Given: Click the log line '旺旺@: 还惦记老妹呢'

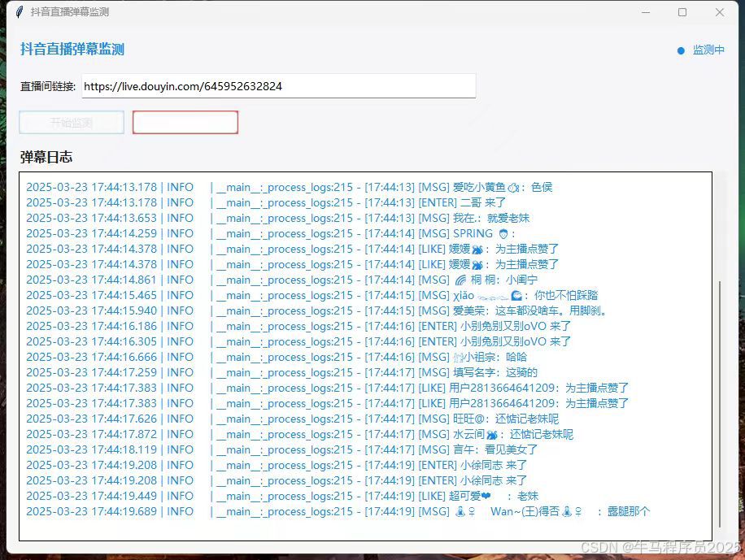Looking at the screenshot, I should click(x=293, y=419).
